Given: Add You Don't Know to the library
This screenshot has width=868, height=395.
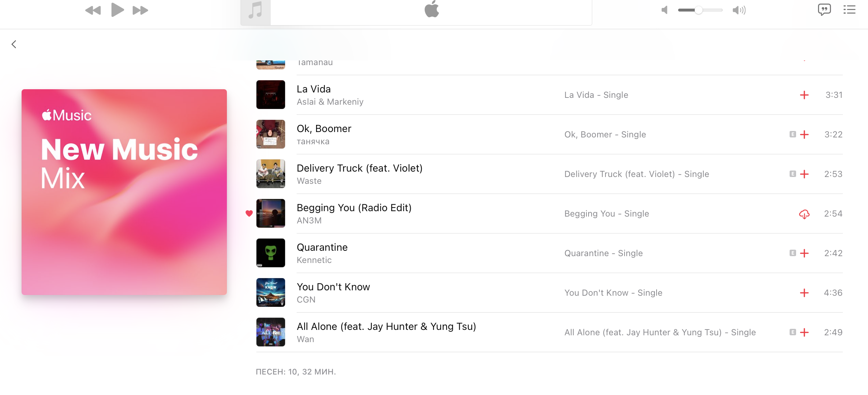Looking at the screenshot, I should click(804, 293).
